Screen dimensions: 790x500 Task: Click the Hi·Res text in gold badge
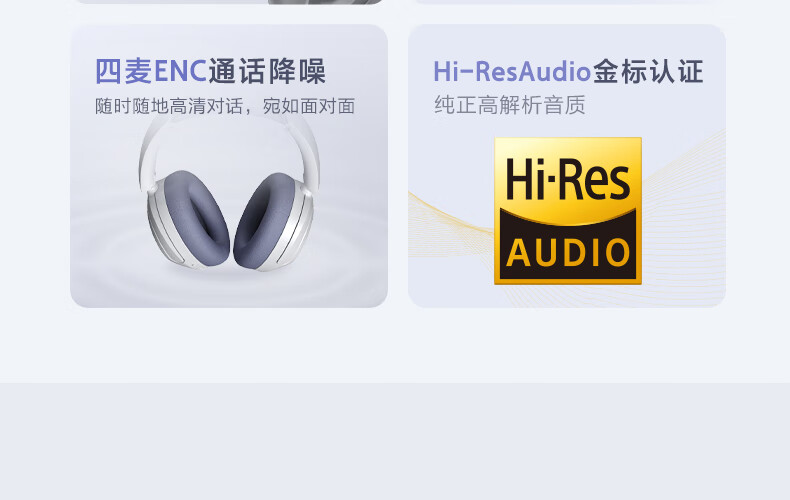568,179
